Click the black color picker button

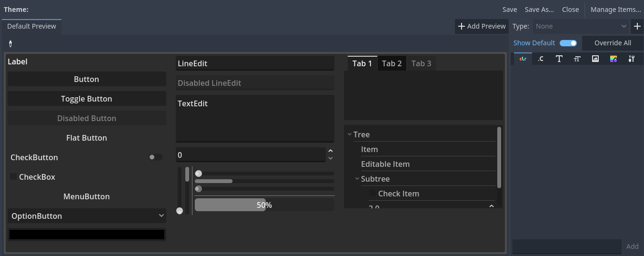coord(87,235)
